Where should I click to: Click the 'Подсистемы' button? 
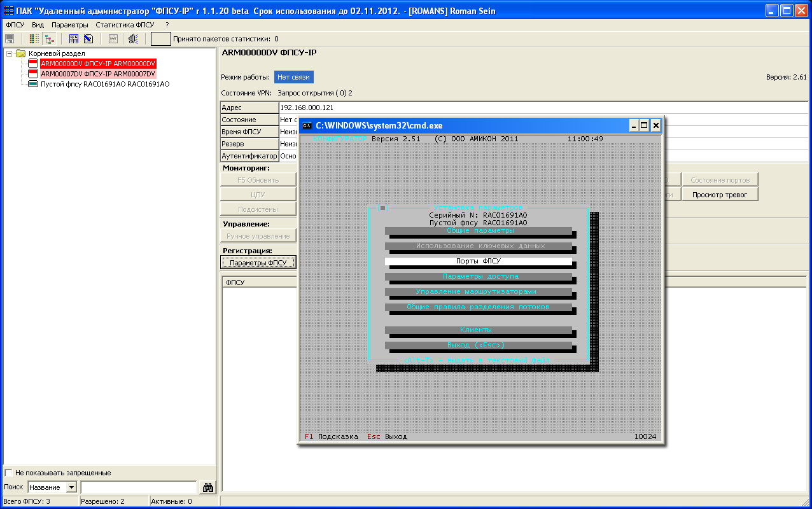click(258, 209)
